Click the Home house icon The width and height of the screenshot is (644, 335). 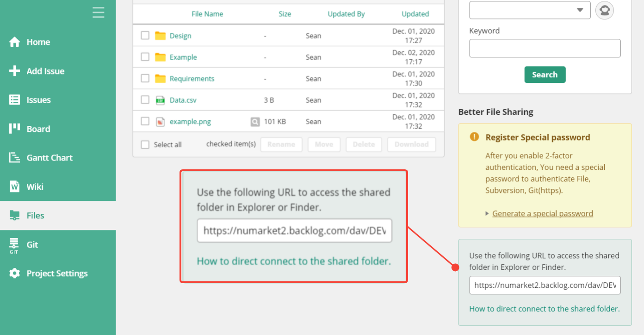(x=14, y=42)
